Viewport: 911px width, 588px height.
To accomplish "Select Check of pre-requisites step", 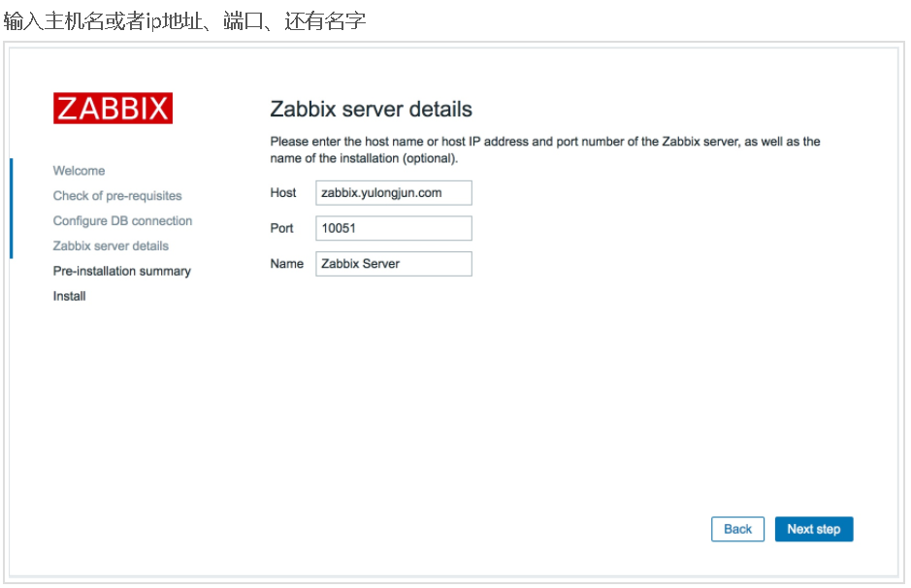I will 117,196.
